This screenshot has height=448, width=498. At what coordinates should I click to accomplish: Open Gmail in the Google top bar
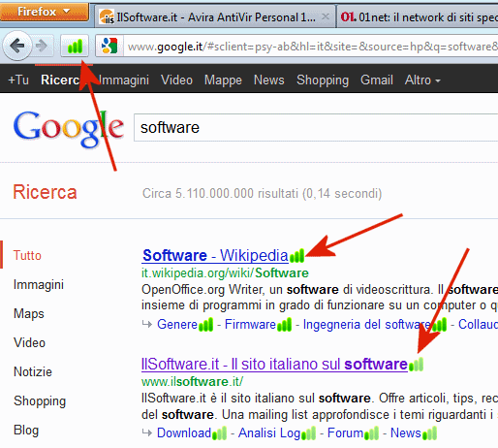point(377,80)
